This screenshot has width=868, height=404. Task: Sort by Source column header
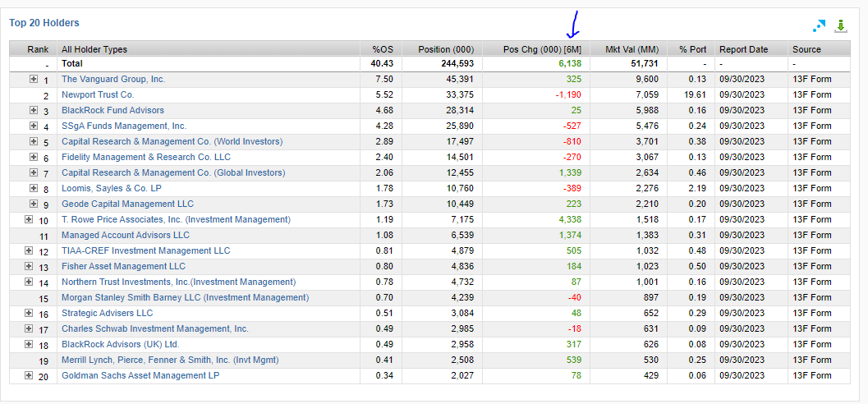806,49
